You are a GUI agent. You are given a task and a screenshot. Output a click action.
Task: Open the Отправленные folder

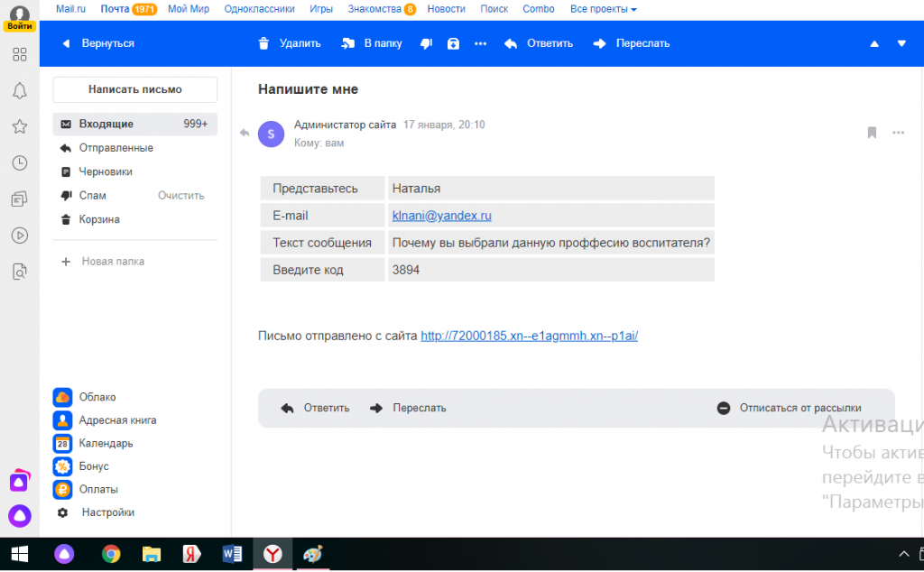(115, 148)
